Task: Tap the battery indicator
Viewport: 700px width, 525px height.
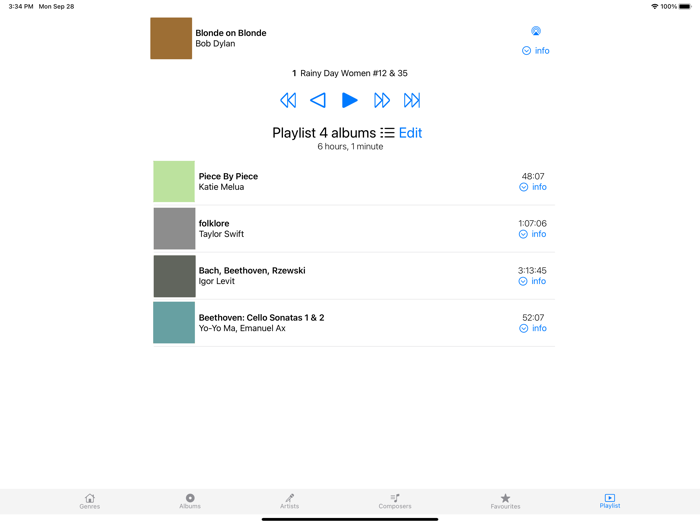Action: pos(685,6)
